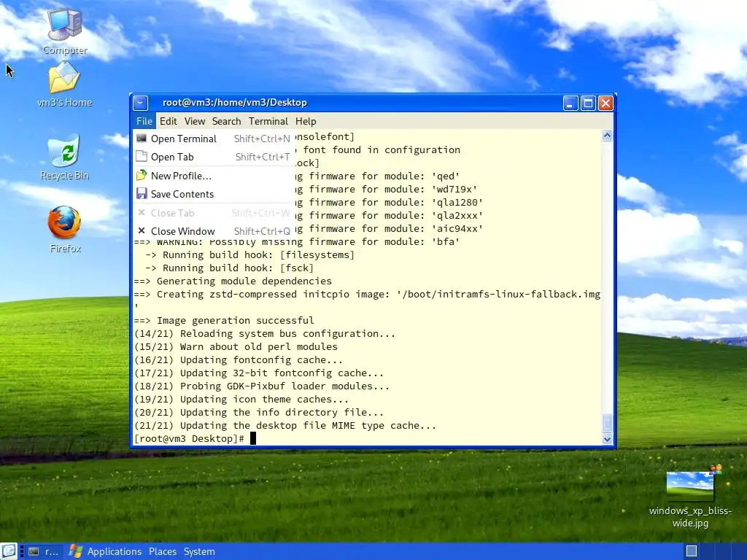Choose Open Terminal from File menu
The image size is (747, 560).
[213, 139]
